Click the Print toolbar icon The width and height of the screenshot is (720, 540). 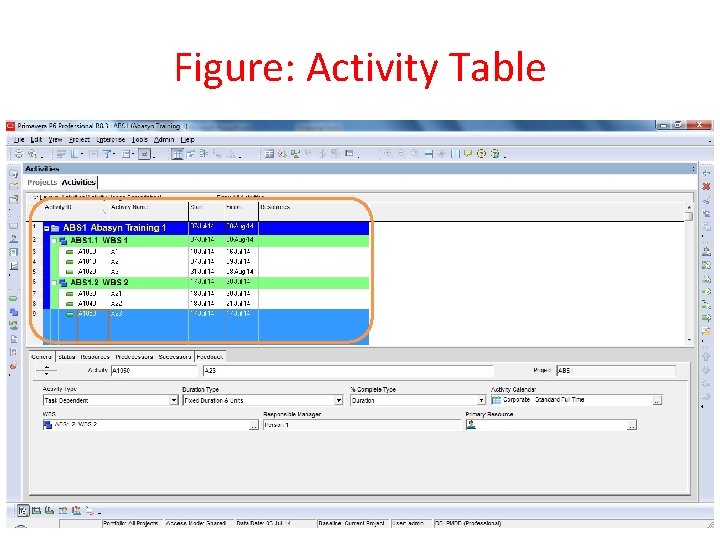19,154
